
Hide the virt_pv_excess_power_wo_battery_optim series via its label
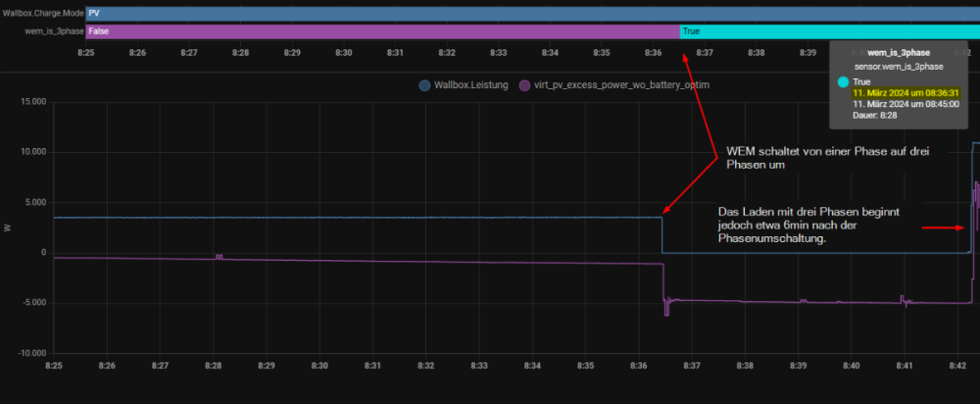click(619, 85)
